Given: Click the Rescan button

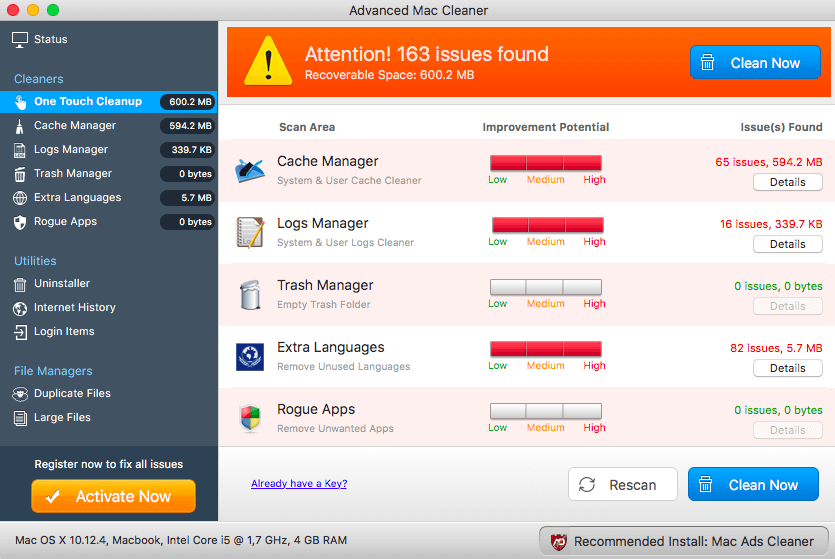Looking at the screenshot, I should click(622, 485).
